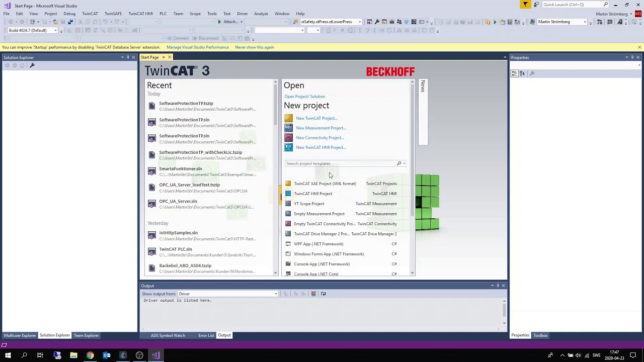644x362 pixels.
Task: Click the yellow notifications filter flag icon
Action: [x=525, y=5]
